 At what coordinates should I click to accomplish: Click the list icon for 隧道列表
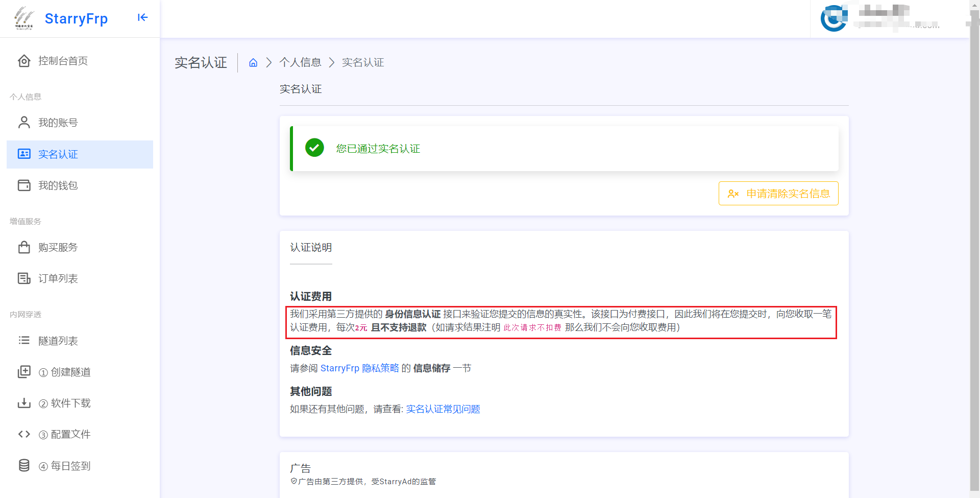coord(24,340)
